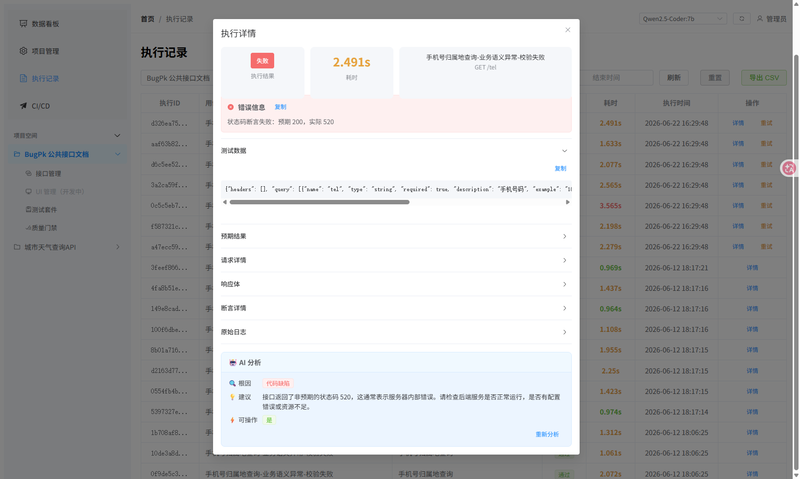
Task: Open 详情 for the 2.25s execution row
Action: (752, 371)
